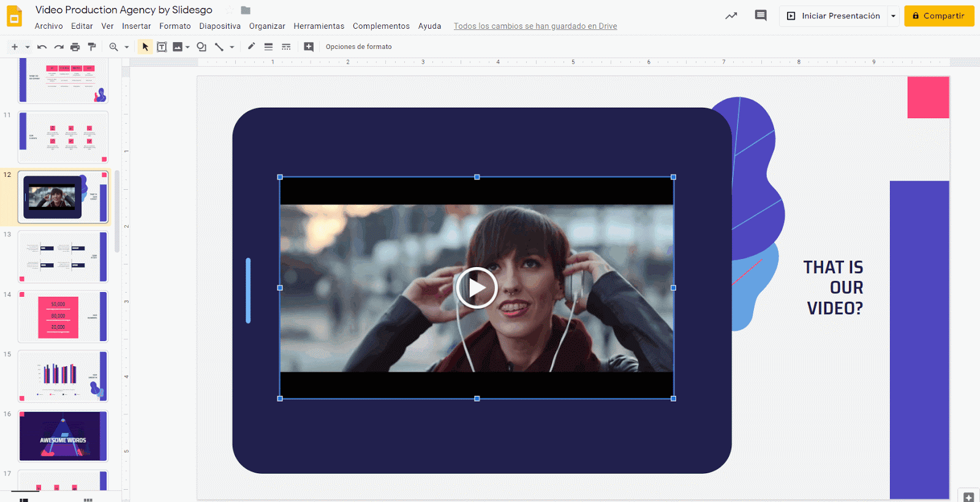Expand the zoom level dropdown arrow
Image resolution: width=980 pixels, height=502 pixels.
(127, 47)
